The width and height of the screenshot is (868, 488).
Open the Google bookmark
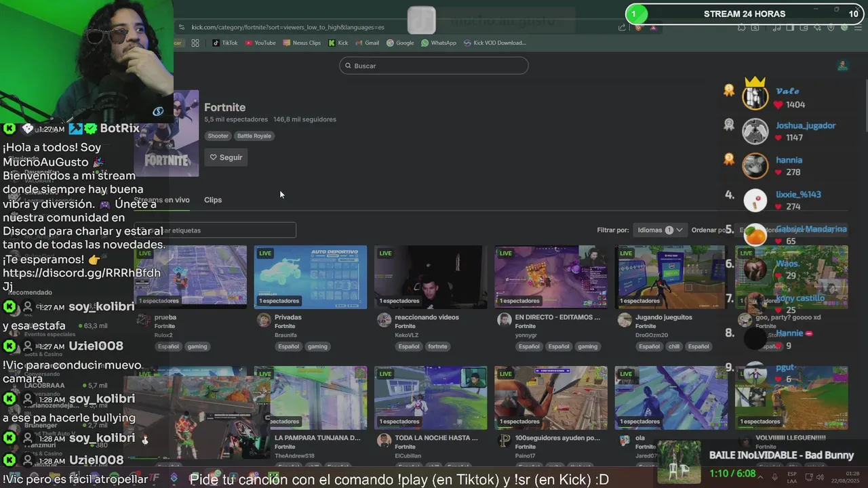(400, 43)
